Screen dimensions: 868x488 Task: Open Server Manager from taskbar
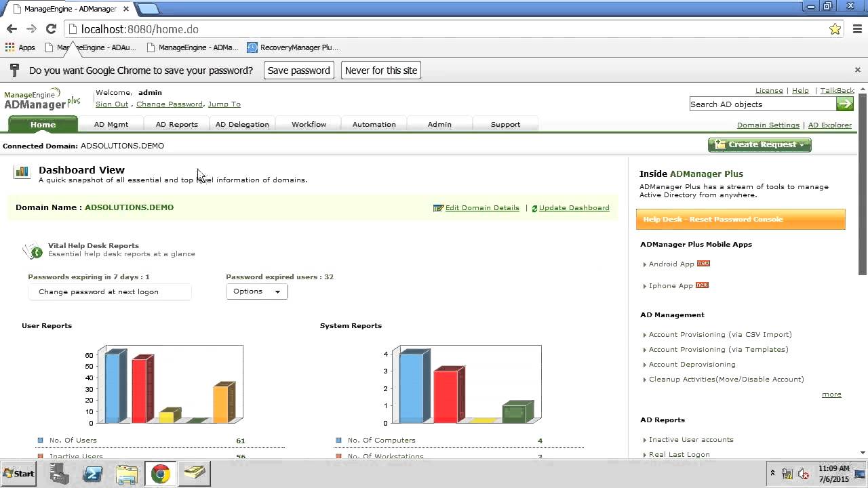point(60,474)
